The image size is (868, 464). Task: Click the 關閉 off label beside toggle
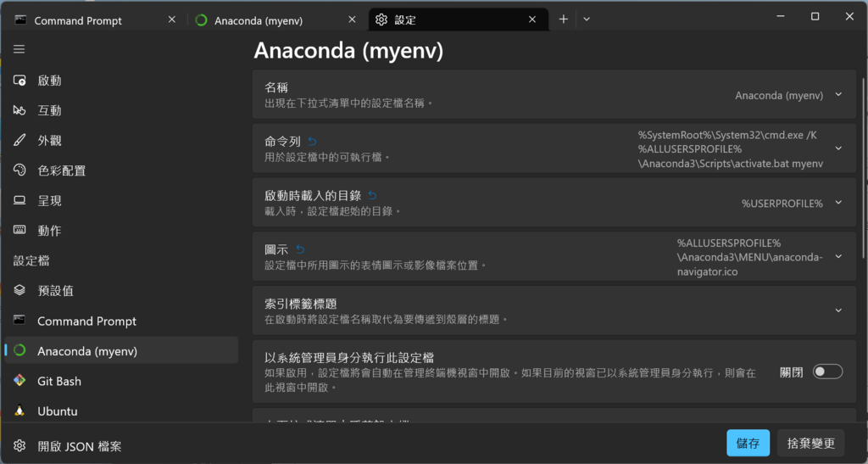(791, 372)
